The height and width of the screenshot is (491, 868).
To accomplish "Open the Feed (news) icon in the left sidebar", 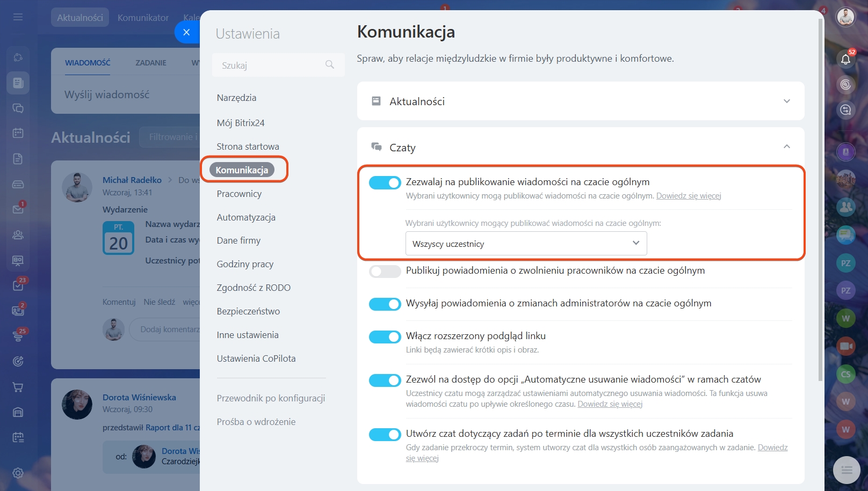I will pyautogui.click(x=18, y=83).
